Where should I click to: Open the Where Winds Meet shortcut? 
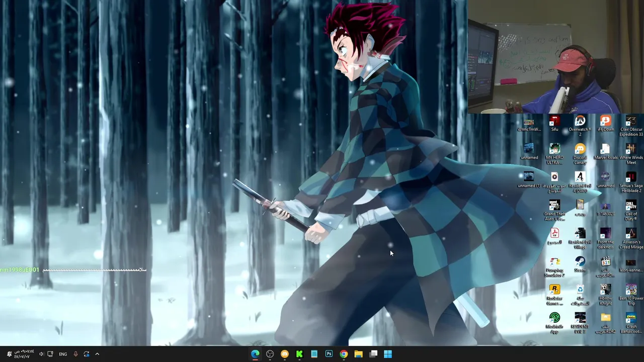[x=631, y=154]
